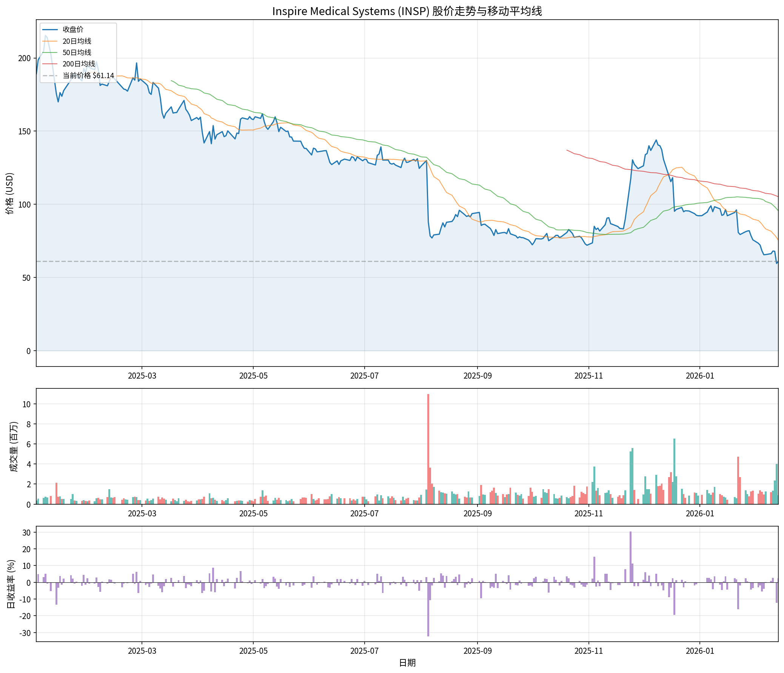Click the 日期 x-axis label at bottom
The width and height of the screenshot is (784, 673).
[407, 663]
